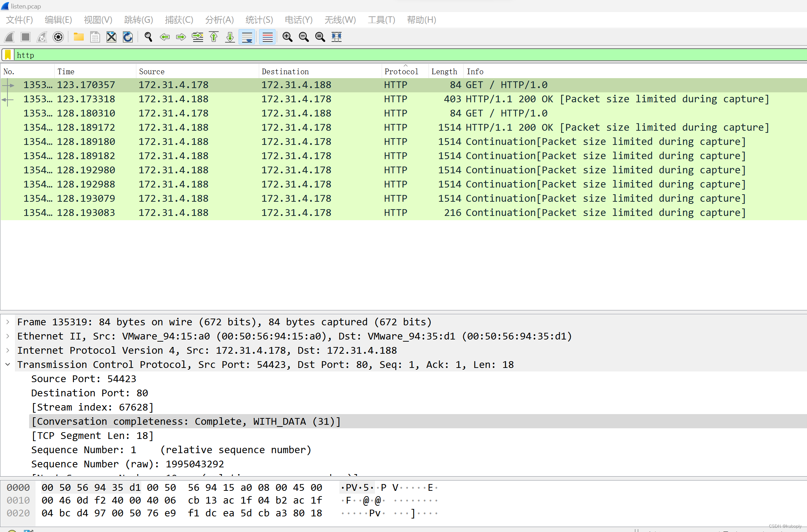
Task: Close the capture file with the X icon
Action: click(x=111, y=37)
